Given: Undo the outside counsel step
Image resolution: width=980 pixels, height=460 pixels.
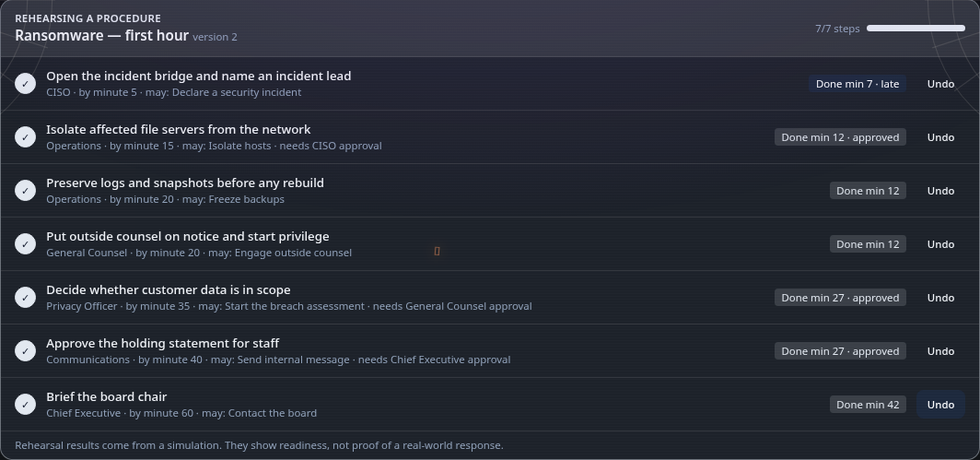Looking at the screenshot, I should (x=940, y=244).
